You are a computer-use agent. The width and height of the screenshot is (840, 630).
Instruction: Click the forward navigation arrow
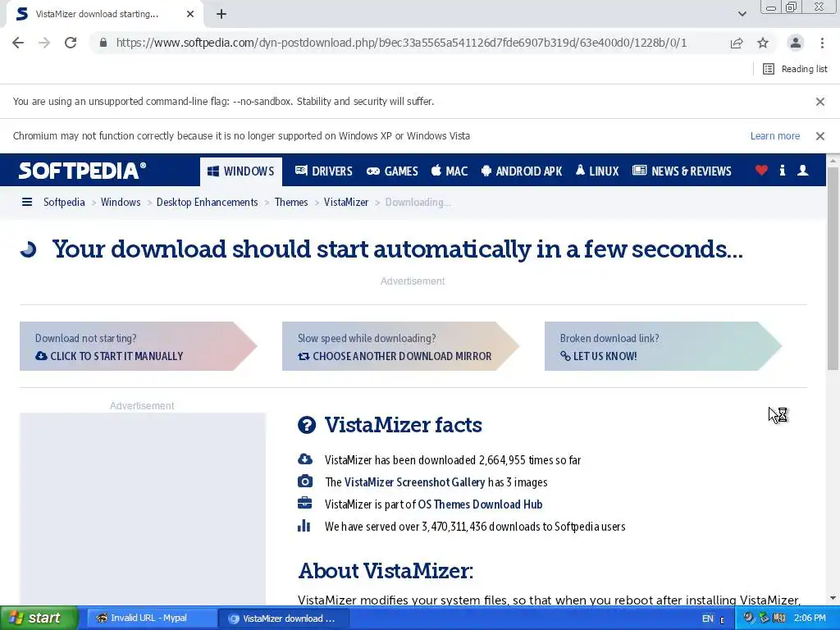pyautogui.click(x=44, y=43)
